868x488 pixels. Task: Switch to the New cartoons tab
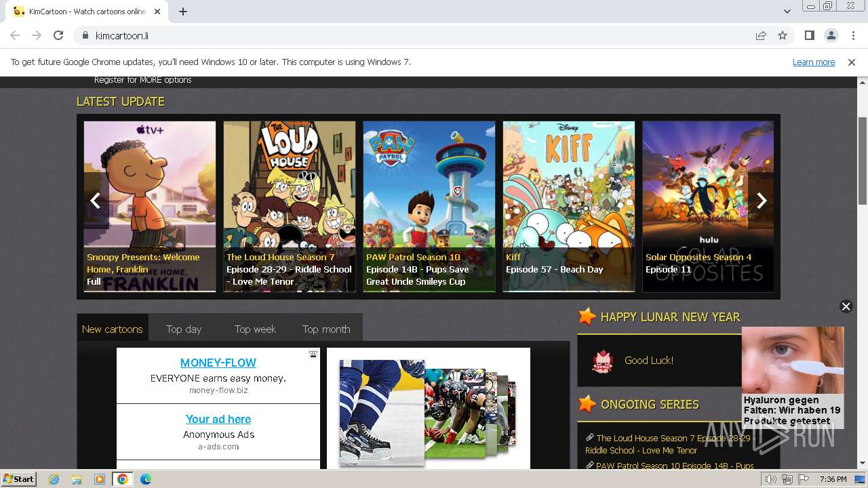tap(113, 329)
